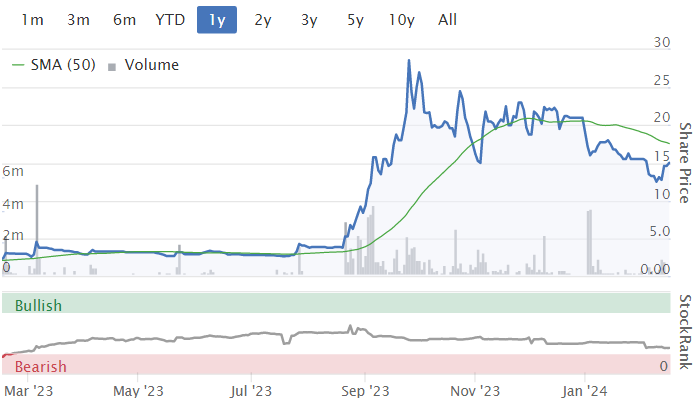Screen dimensions: 696x398
Task: Click the Jul '23 axis label
Action: [x=251, y=391]
